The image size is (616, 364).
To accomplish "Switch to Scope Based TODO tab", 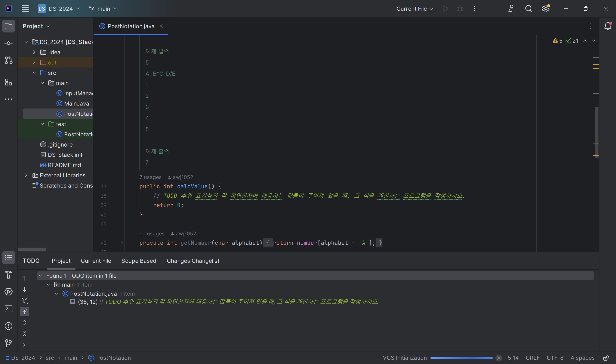I will pos(139,261).
